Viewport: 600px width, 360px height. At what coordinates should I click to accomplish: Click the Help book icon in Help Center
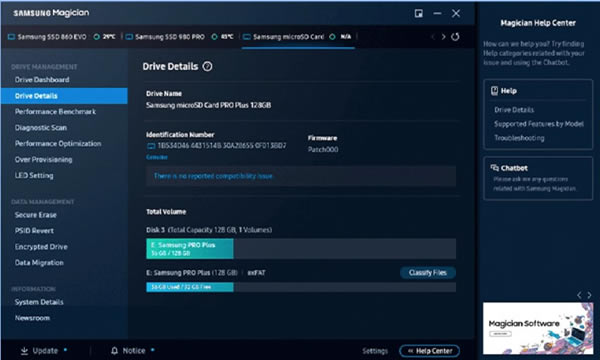494,91
